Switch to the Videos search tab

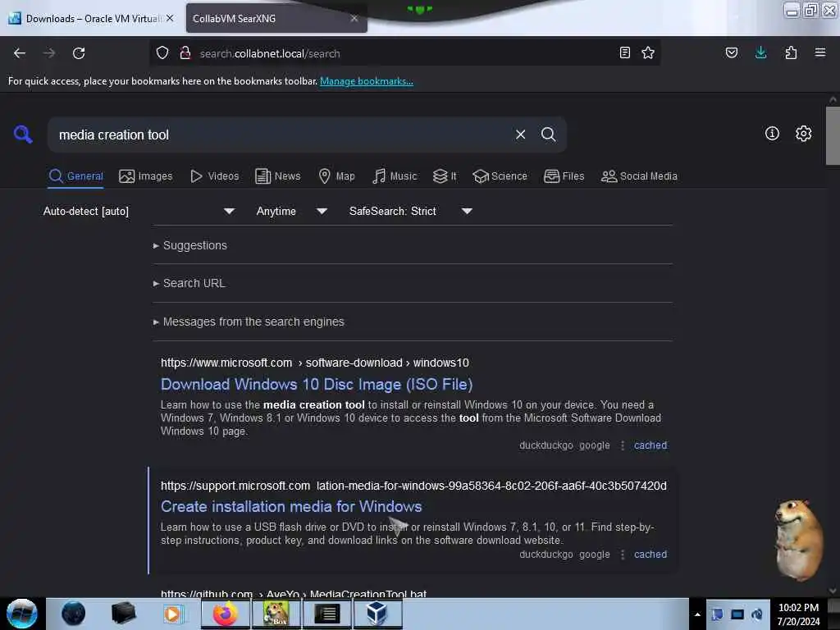pyautogui.click(x=215, y=176)
